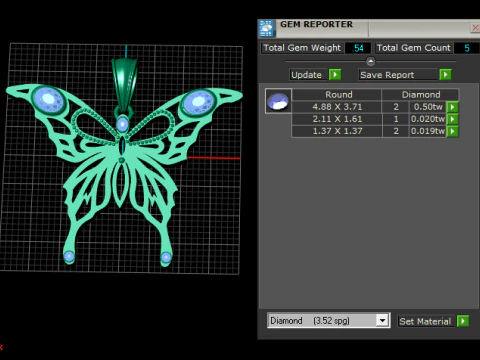Click the Total Gem Weight value .54

(358, 48)
